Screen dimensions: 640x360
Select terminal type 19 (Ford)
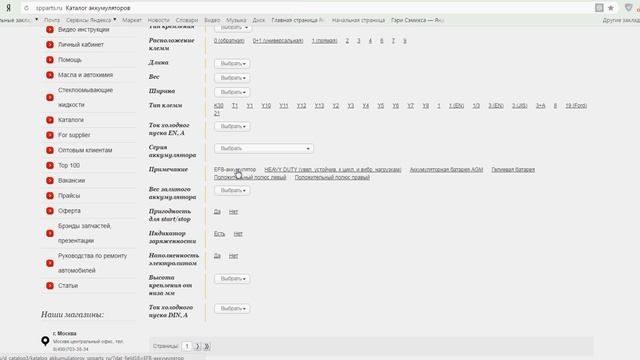(x=576, y=106)
